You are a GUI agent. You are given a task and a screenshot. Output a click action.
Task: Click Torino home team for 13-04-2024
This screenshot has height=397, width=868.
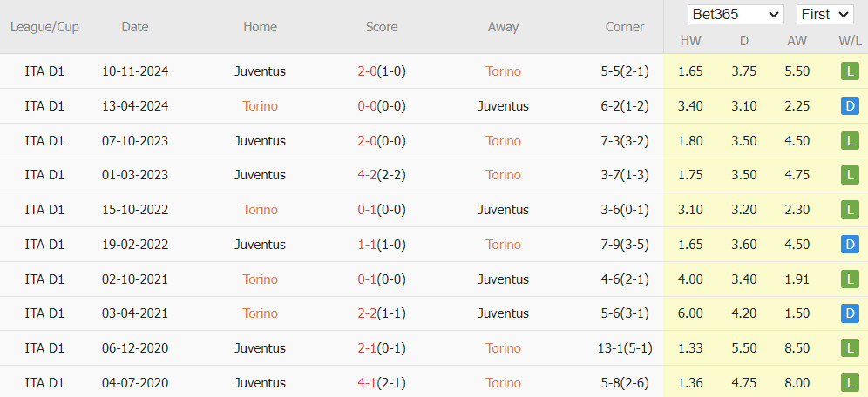click(261, 106)
